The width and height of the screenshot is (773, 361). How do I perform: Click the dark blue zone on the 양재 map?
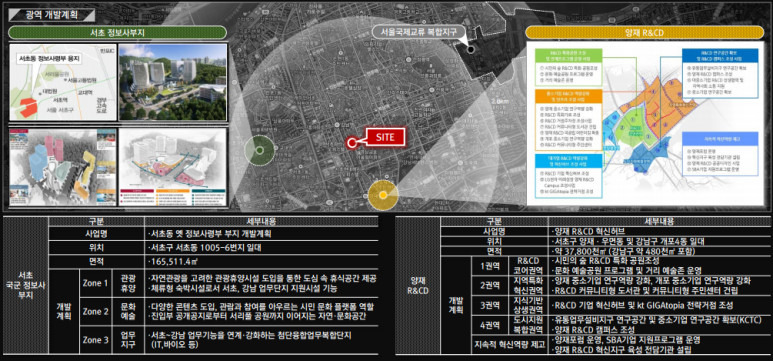click(x=647, y=153)
